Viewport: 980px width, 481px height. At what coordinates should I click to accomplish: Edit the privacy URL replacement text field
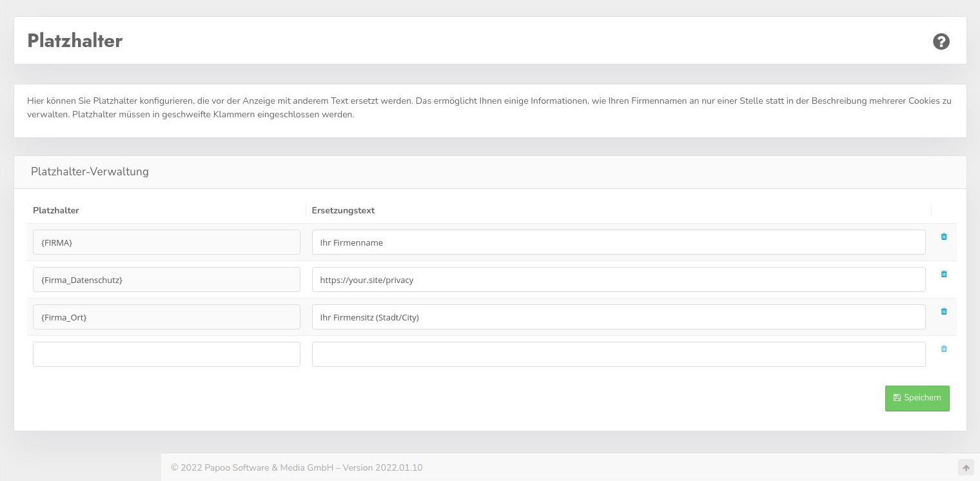[x=618, y=280]
